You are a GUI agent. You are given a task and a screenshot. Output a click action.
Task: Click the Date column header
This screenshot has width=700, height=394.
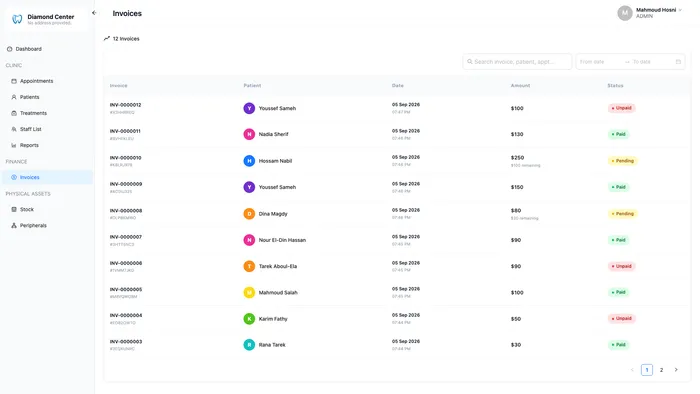tap(398, 86)
